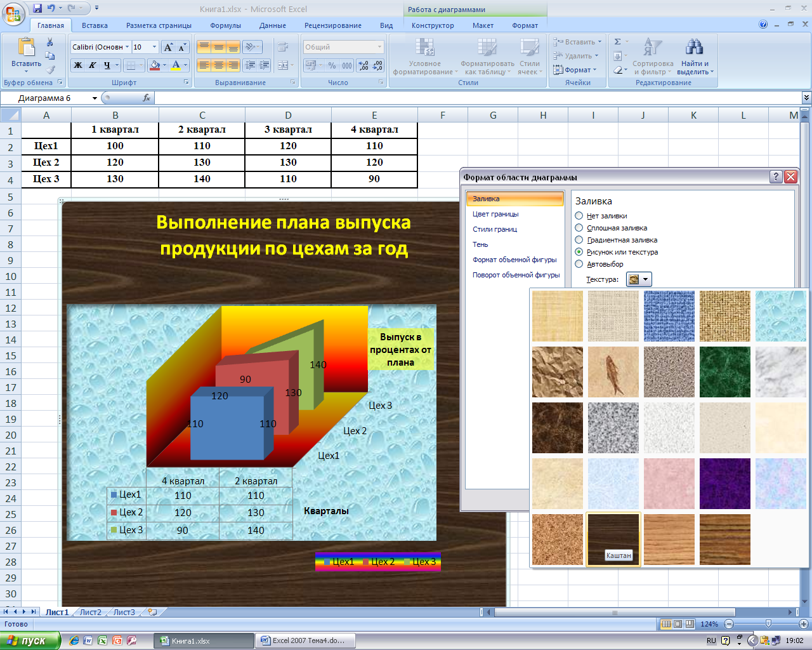
Task: Select 'Градиентная заливка' radio option
Action: point(579,240)
